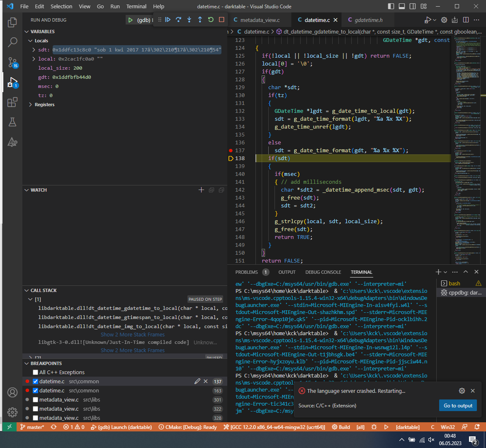Open the Terminal menu
486x448 pixels.
[x=136, y=6]
